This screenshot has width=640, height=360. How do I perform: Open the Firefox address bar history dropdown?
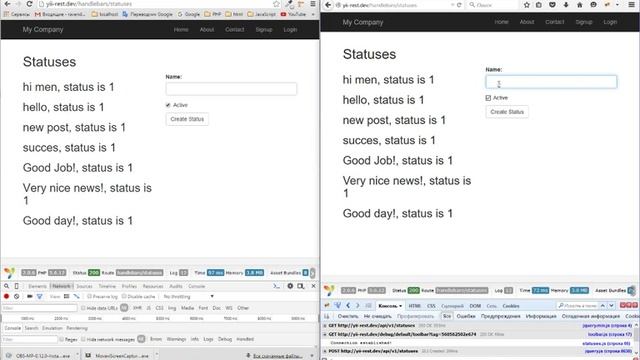[x=453, y=5]
